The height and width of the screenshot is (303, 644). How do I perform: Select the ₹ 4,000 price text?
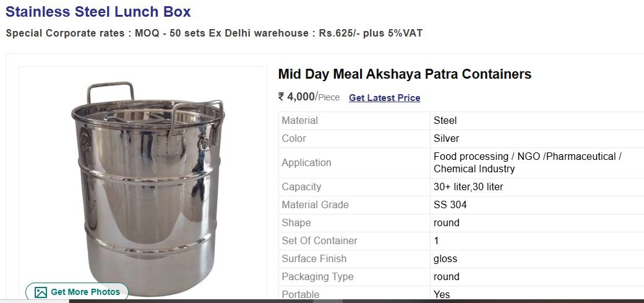[296, 97]
